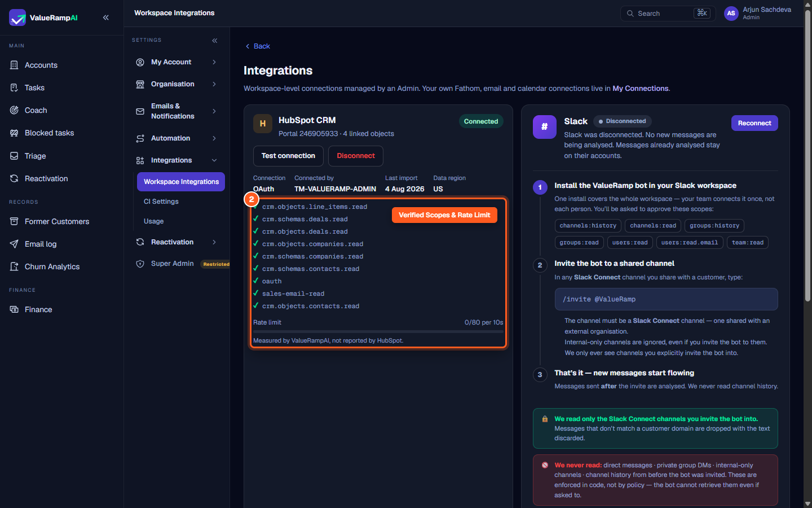
Task: Click the Churn Analytics export icon
Action: (14, 266)
